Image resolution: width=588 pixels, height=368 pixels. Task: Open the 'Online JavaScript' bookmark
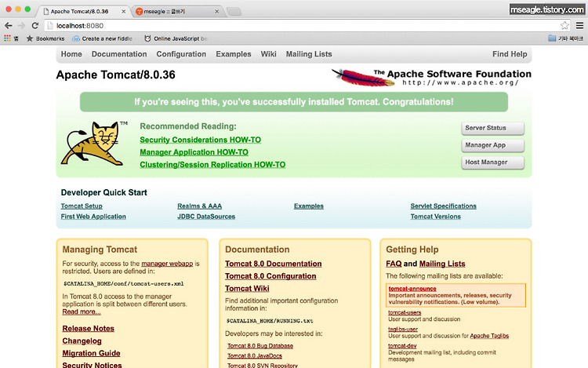176,38
